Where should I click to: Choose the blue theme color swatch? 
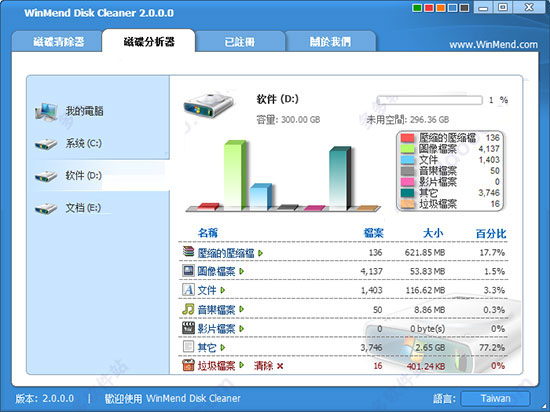[452, 8]
